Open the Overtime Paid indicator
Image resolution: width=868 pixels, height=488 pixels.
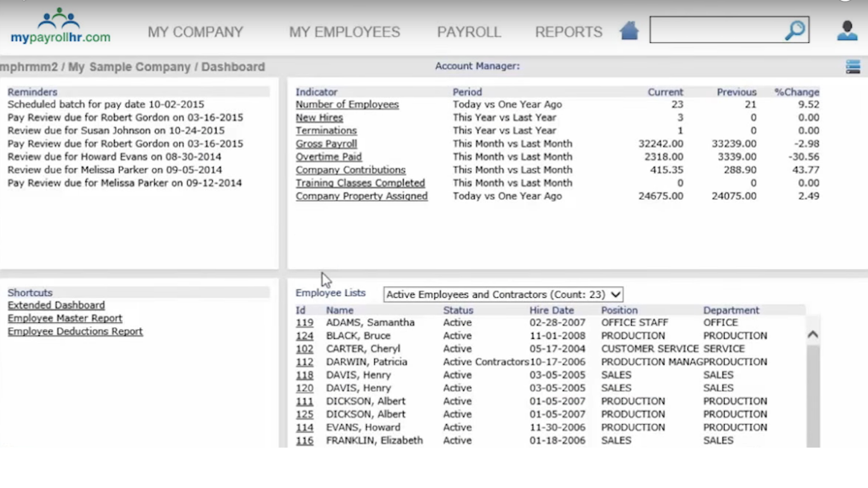tap(329, 157)
